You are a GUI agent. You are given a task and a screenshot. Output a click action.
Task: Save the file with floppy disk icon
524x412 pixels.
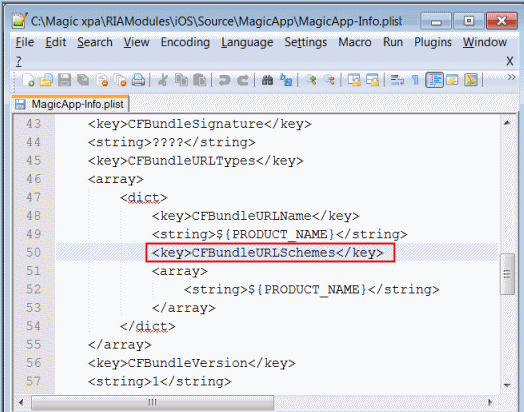coord(64,80)
